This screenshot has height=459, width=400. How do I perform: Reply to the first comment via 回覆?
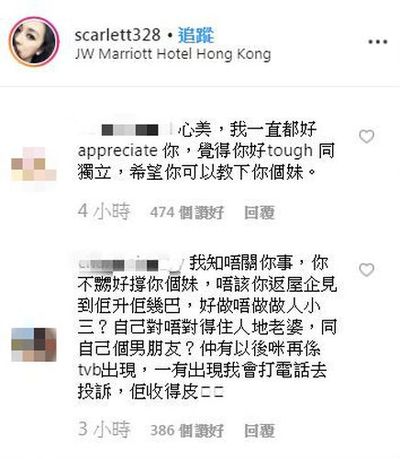259,212
